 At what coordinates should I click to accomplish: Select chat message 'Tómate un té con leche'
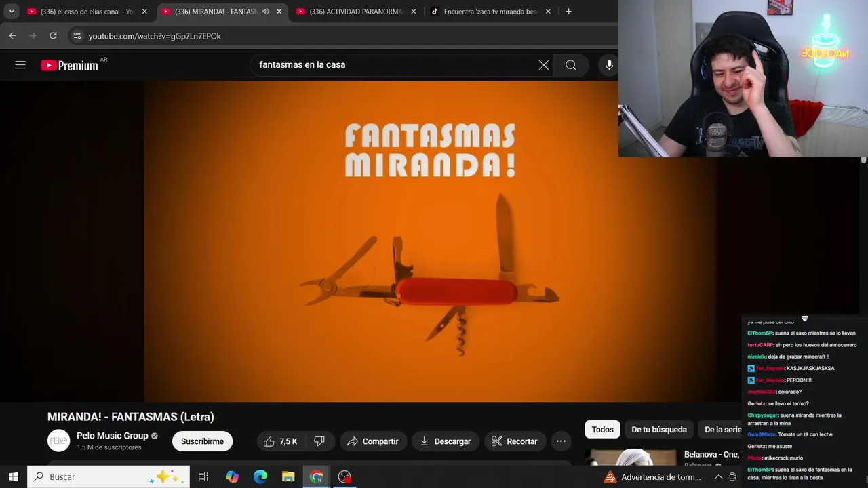tap(805, 434)
